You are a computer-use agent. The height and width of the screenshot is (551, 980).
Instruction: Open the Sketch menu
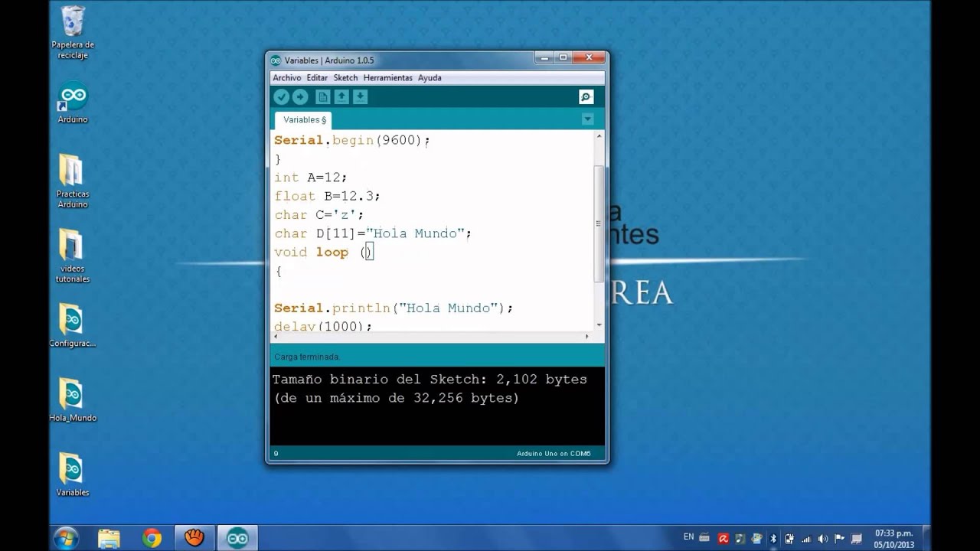pyautogui.click(x=345, y=78)
